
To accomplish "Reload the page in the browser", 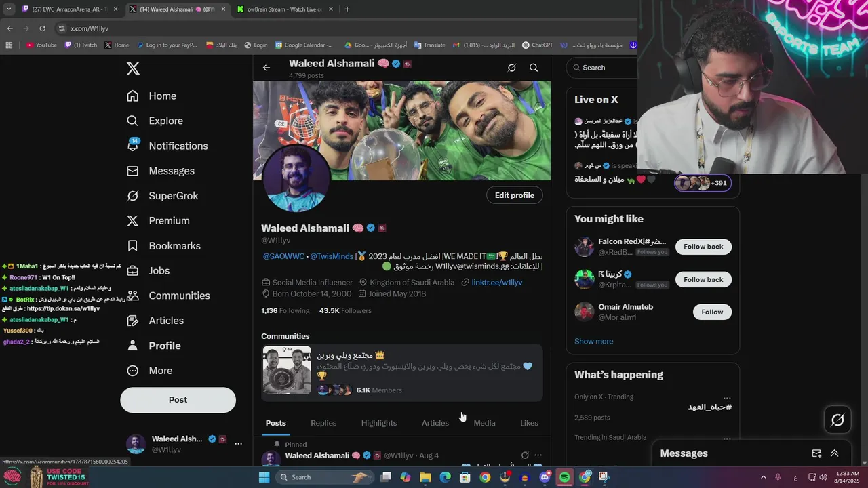I will [42, 28].
